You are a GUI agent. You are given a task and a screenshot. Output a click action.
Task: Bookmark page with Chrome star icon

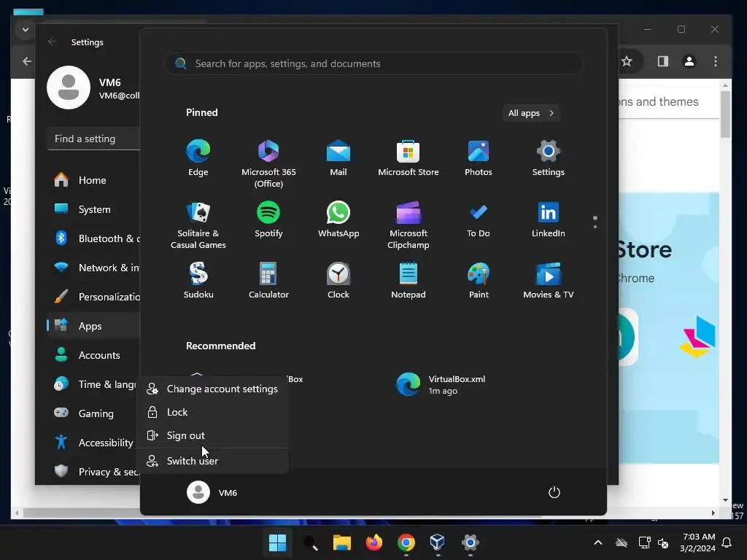point(627,61)
